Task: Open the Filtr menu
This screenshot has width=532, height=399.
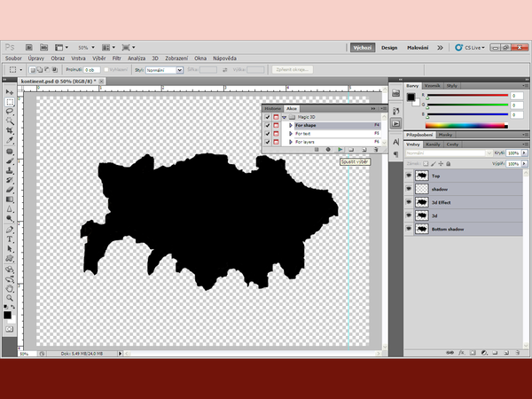Action: (115, 58)
